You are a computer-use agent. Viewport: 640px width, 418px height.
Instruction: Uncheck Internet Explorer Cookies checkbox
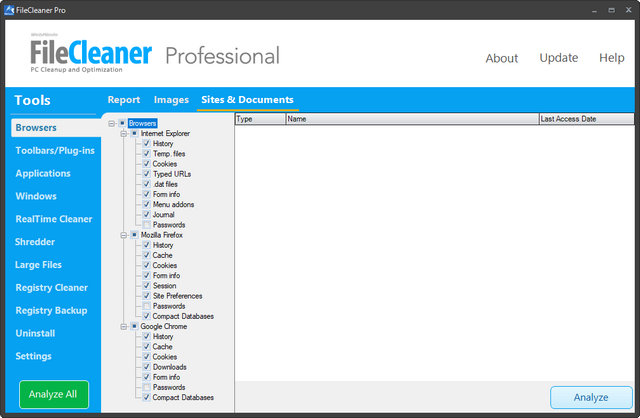click(147, 164)
